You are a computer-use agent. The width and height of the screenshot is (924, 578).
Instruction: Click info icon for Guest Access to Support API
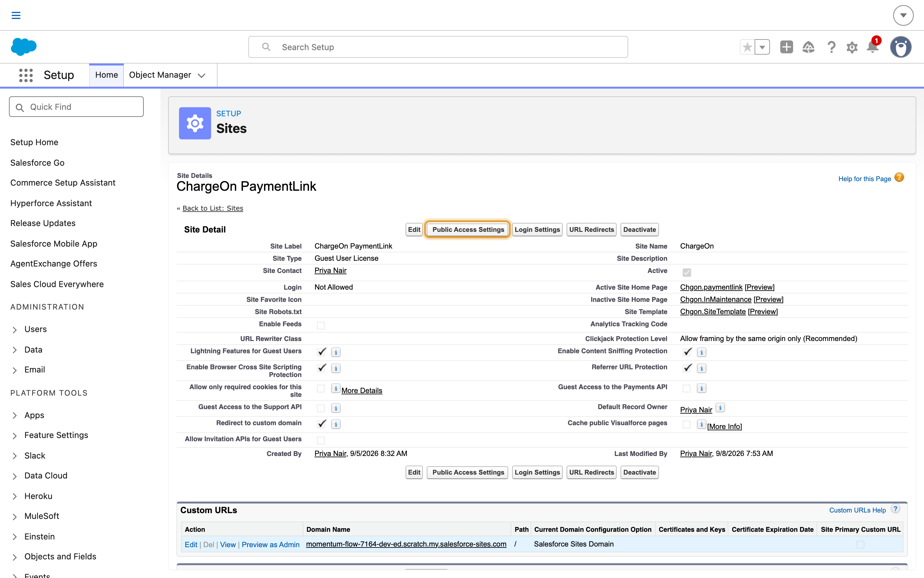[x=336, y=408]
